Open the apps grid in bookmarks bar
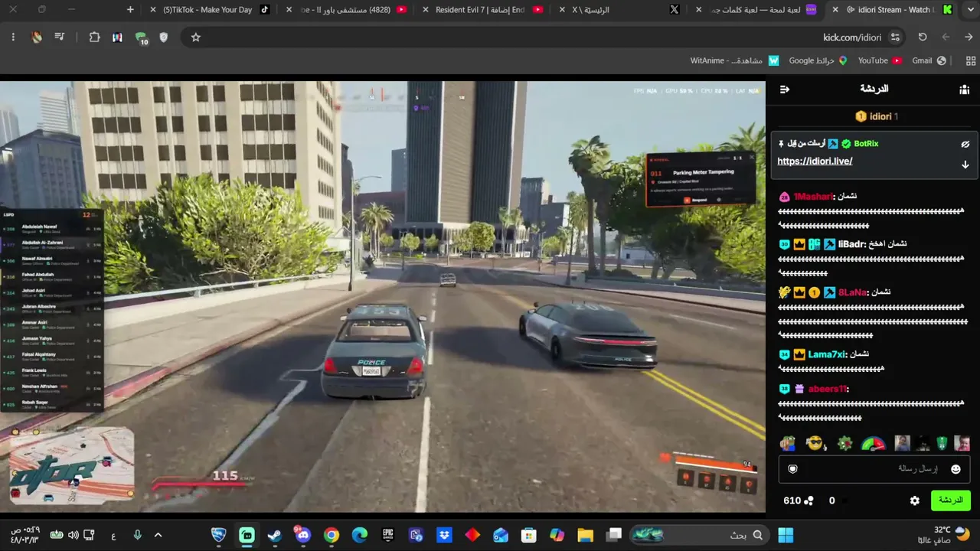Viewport: 980px width, 551px height. pyautogui.click(x=971, y=60)
